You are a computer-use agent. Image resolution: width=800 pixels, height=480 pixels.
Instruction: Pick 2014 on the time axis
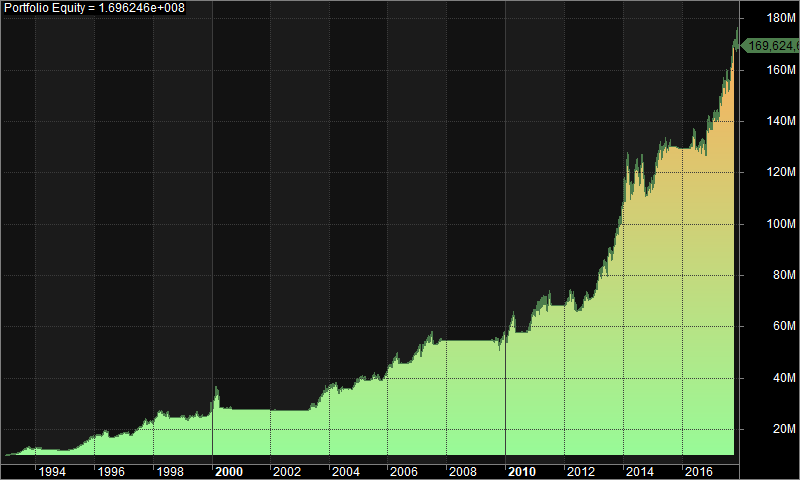click(640, 470)
